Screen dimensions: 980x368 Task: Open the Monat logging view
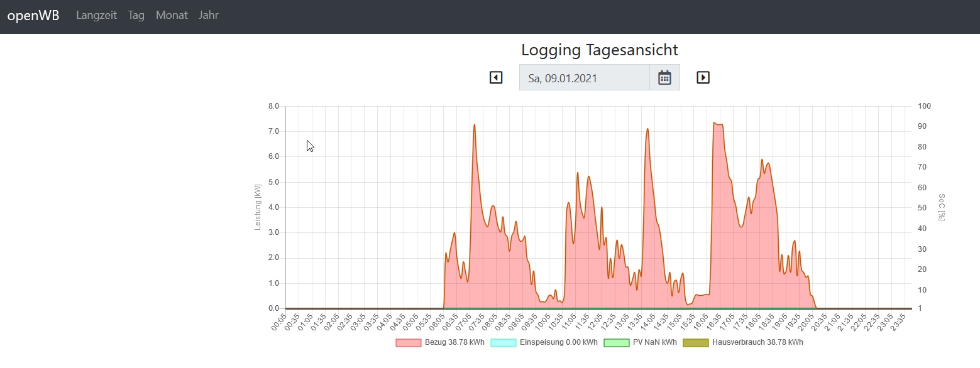tap(172, 16)
